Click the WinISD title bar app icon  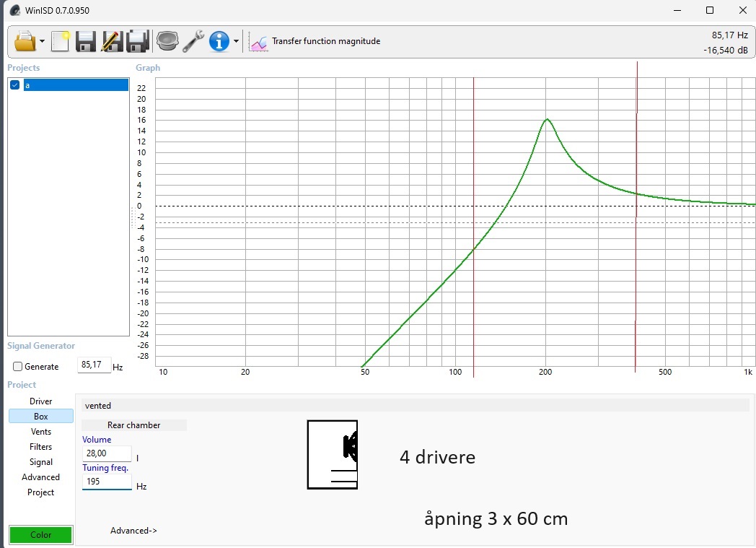coord(15,10)
